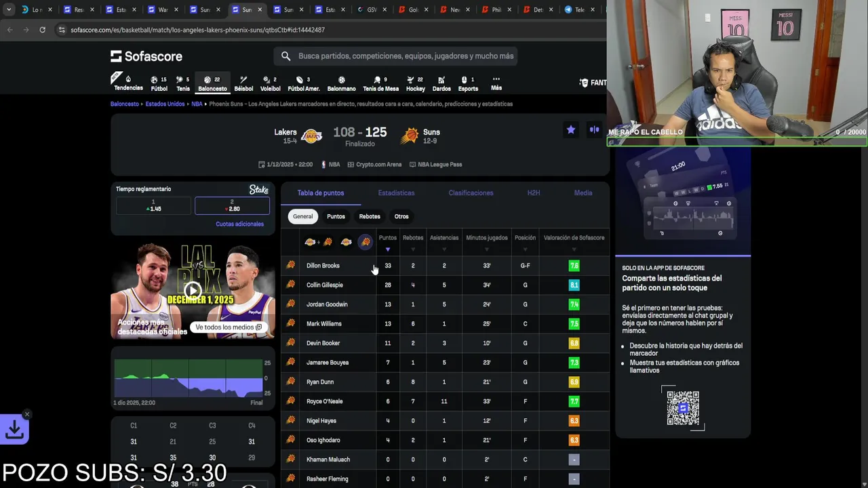Open the Hockey sports section

415,83
